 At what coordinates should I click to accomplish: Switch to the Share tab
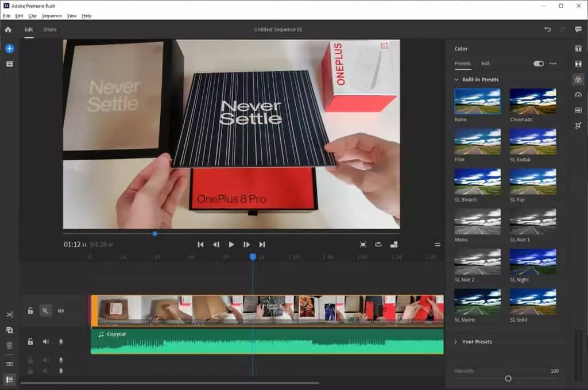(49, 29)
